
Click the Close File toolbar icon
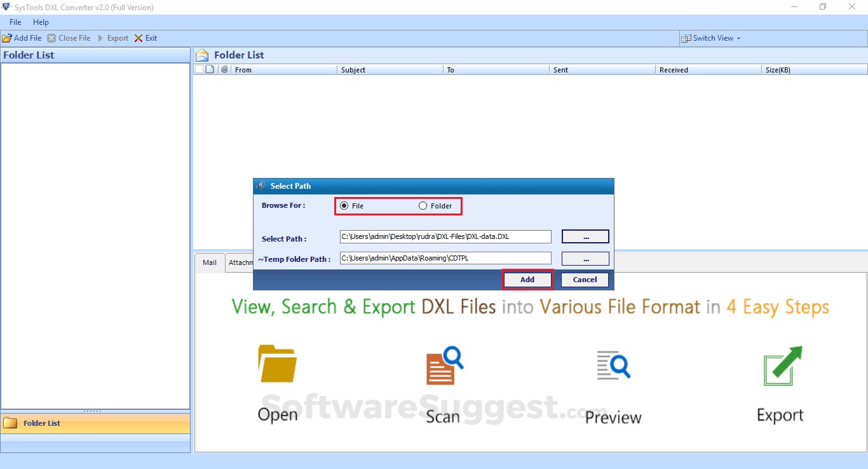pos(51,37)
